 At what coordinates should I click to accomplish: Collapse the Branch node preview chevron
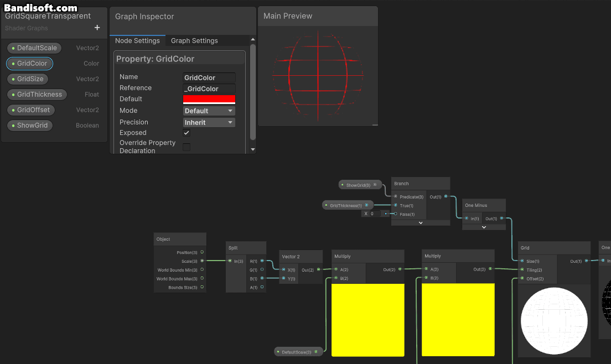click(x=421, y=223)
